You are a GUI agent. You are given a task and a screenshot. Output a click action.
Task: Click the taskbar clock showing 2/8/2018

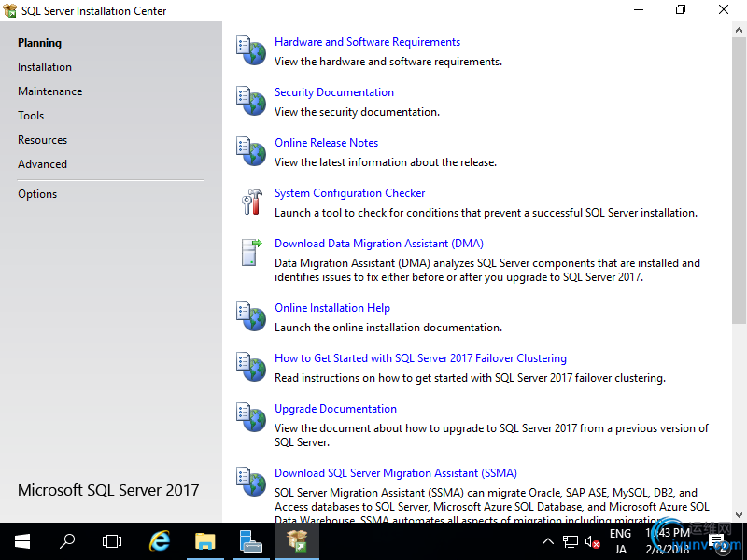(x=668, y=541)
